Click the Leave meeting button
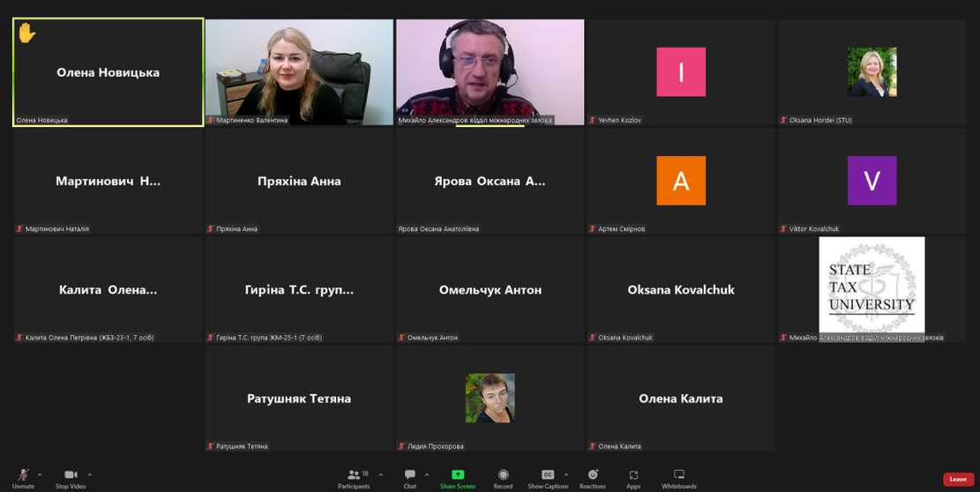This screenshot has width=980, height=492. coord(958,479)
